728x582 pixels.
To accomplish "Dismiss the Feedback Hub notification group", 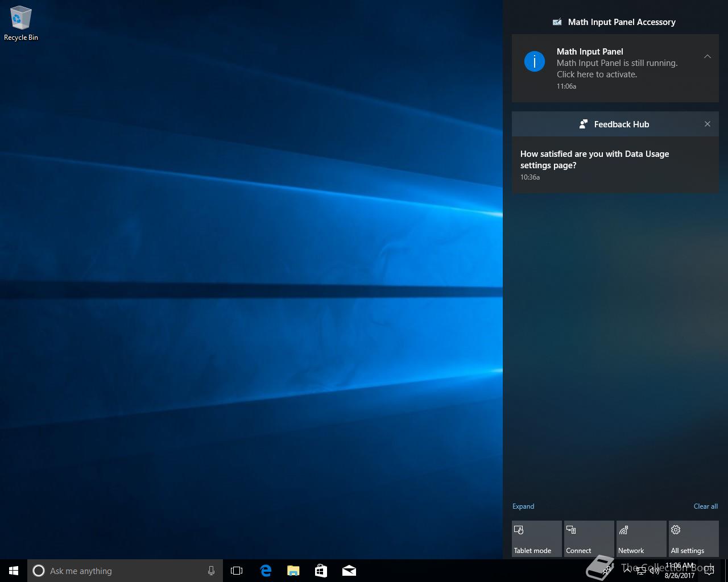I will (x=708, y=124).
